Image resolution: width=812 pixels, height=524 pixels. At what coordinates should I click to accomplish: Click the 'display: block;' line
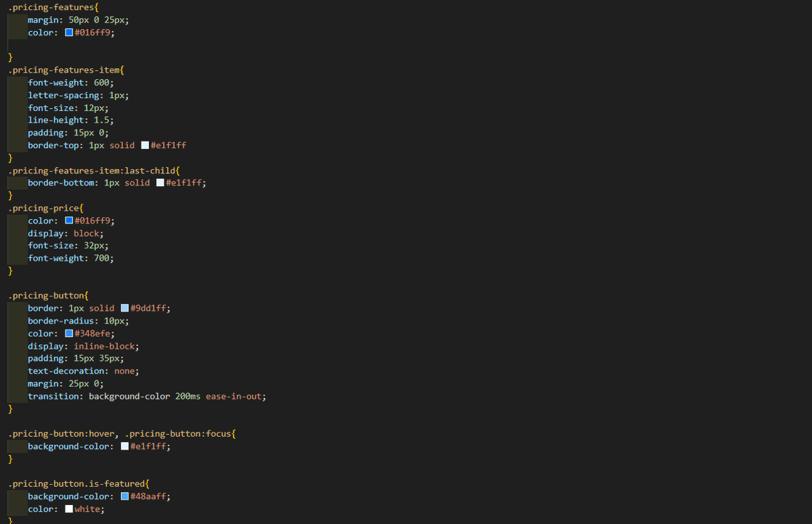coord(66,233)
